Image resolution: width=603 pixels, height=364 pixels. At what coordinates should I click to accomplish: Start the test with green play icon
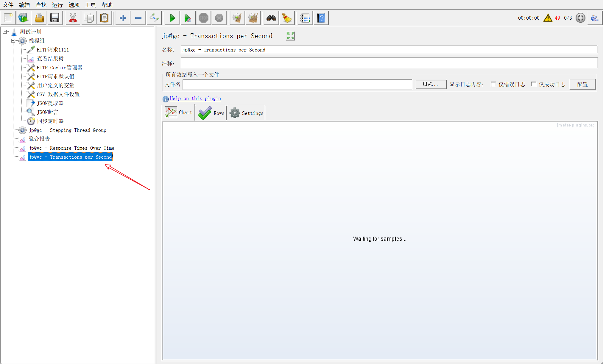point(172,18)
